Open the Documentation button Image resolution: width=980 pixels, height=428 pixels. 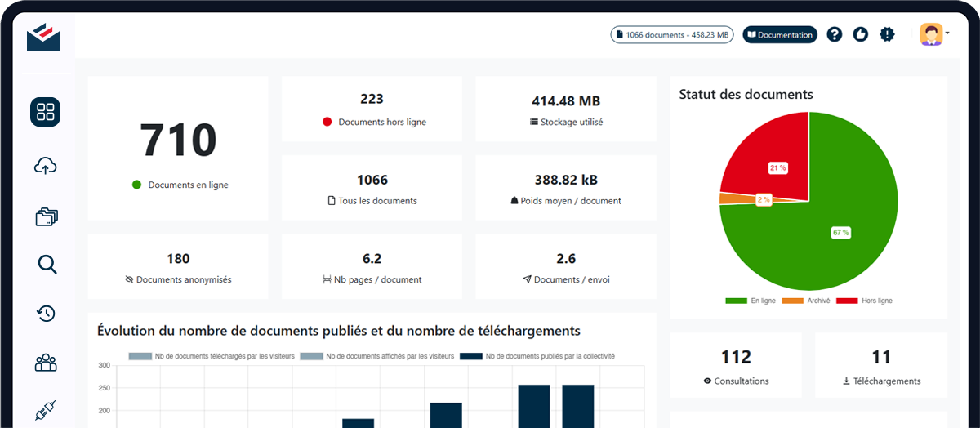pyautogui.click(x=780, y=34)
